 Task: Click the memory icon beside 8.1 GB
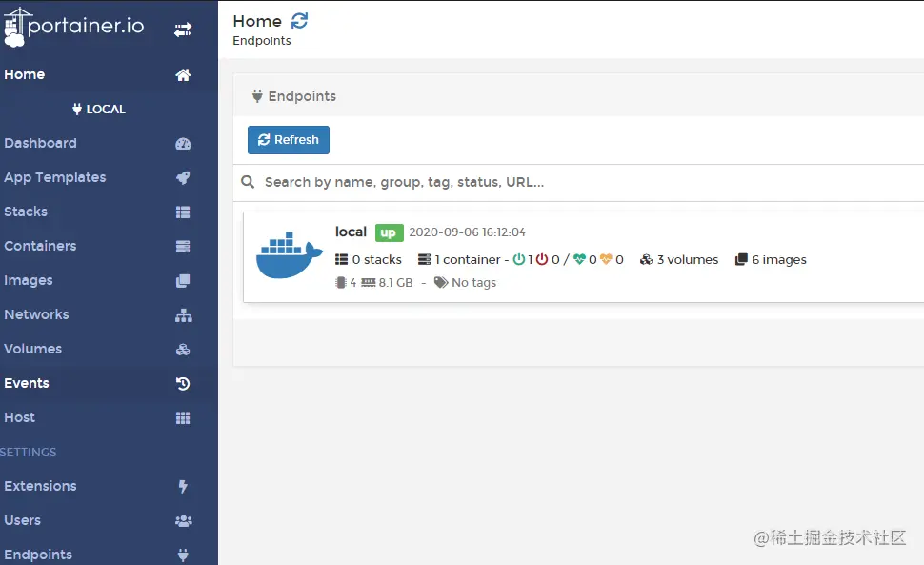[369, 282]
